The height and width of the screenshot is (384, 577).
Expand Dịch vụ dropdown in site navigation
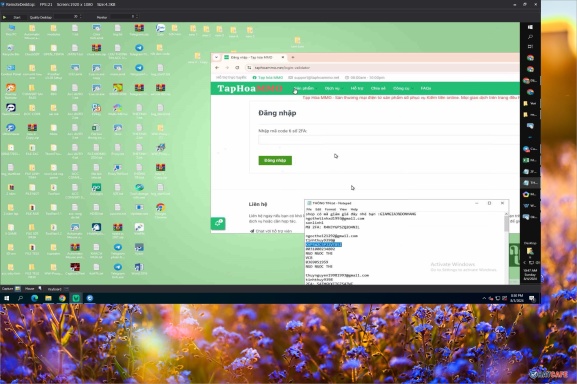coord(333,89)
